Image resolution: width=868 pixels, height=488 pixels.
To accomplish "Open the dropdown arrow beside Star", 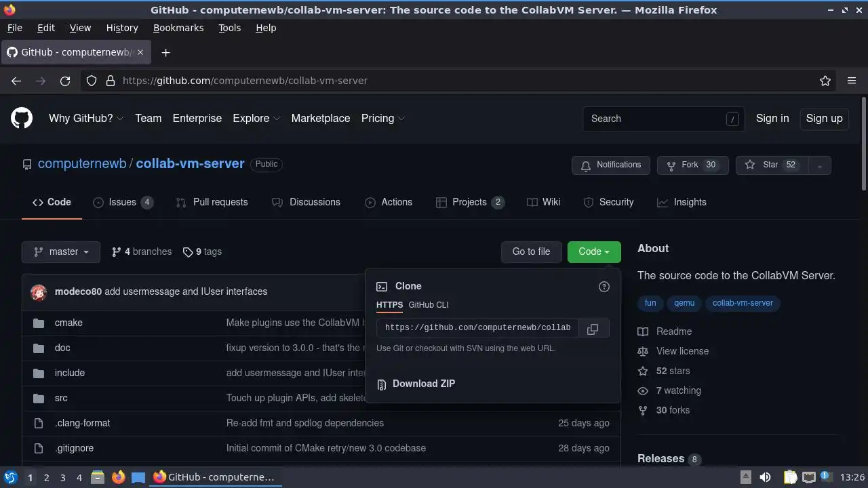I will [819, 165].
